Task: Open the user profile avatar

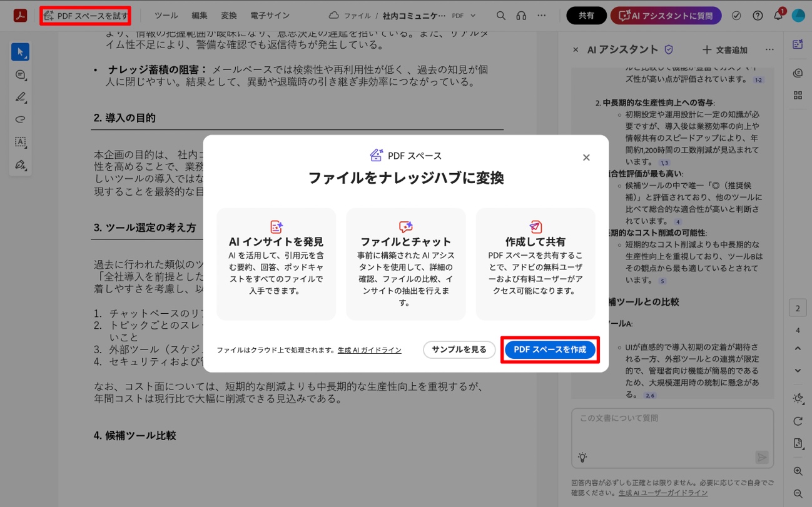Action: coord(798,16)
